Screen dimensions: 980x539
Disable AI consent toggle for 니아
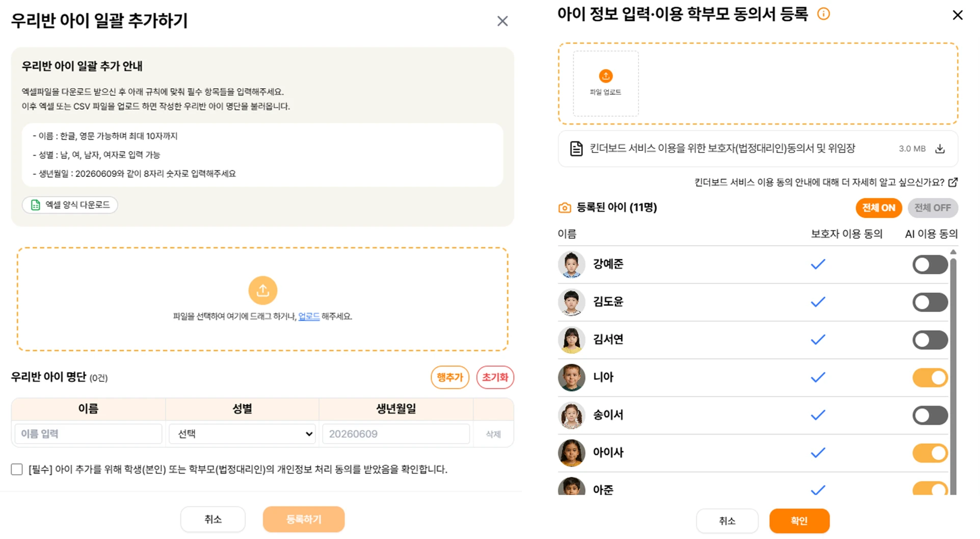click(930, 378)
